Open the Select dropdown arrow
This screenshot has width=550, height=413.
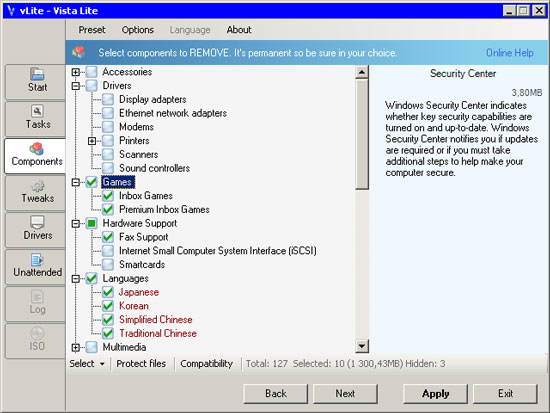(x=102, y=364)
